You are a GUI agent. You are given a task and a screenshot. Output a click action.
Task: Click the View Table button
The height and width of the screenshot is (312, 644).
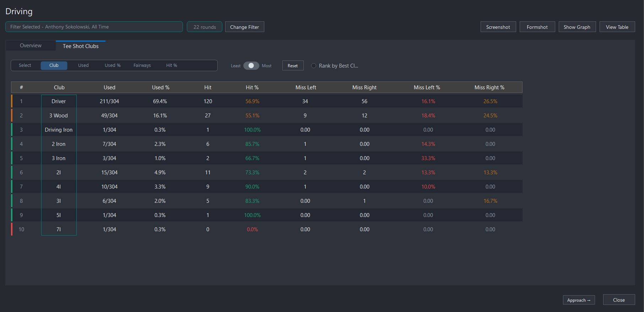pyautogui.click(x=617, y=27)
